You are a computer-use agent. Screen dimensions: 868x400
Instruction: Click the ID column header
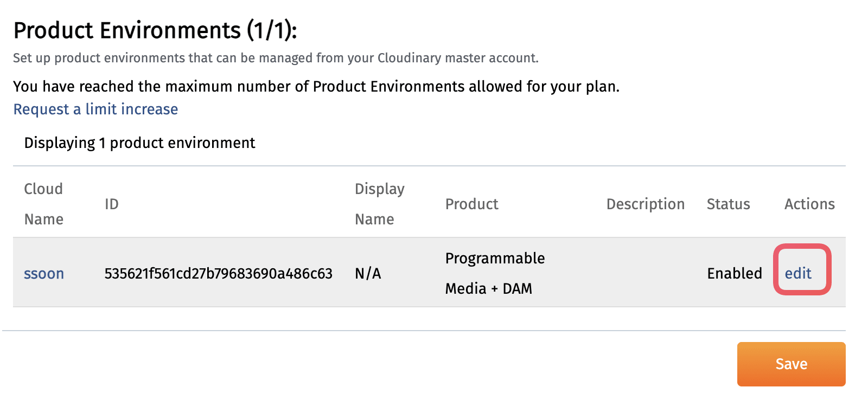click(x=111, y=204)
